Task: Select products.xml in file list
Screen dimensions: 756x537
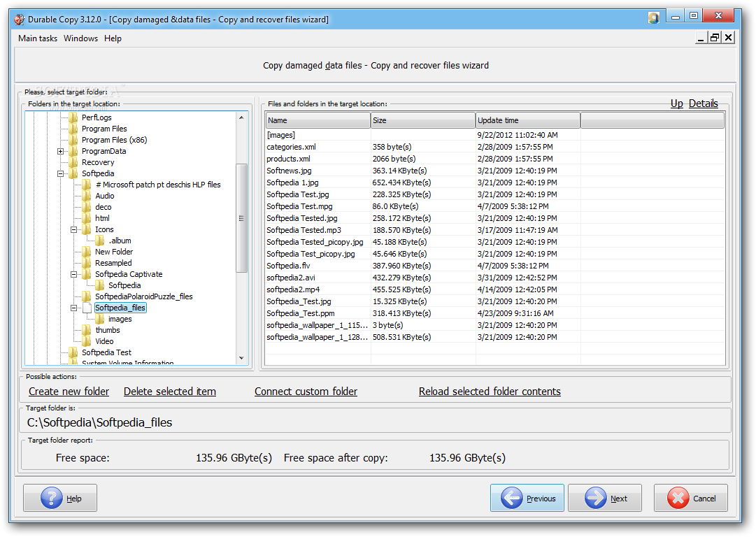Action: [288, 159]
